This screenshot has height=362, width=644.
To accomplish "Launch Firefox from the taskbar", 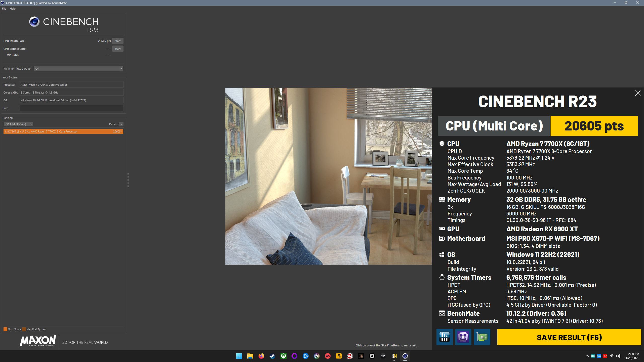I will tap(261, 356).
